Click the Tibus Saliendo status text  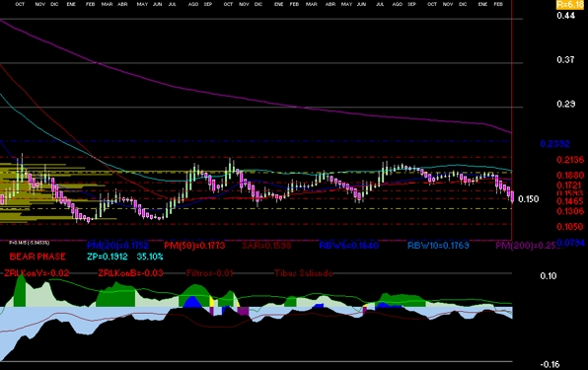tap(304, 273)
